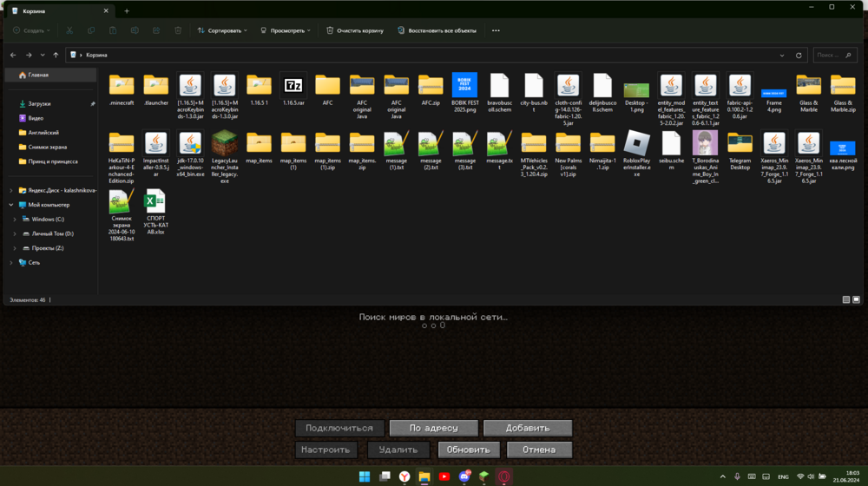This screenshot has width=868, height=486.
Task: Open recent locations dropdown arrow
Action: [43, 55]
